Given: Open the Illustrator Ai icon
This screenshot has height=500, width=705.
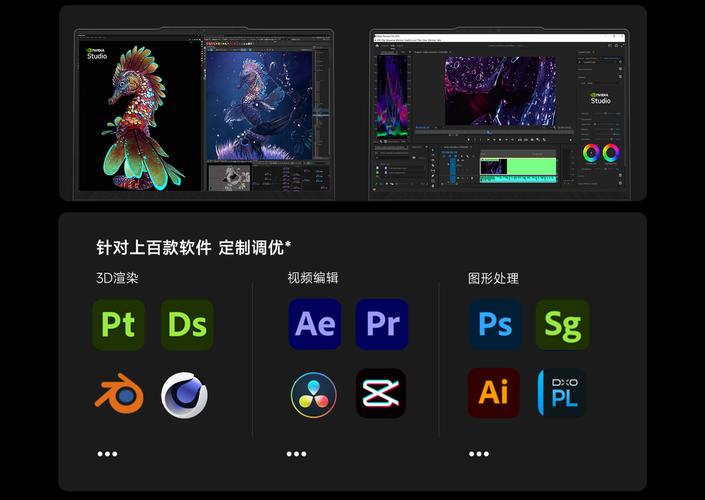Looking at the screenshot, I should tap(494, 393).
